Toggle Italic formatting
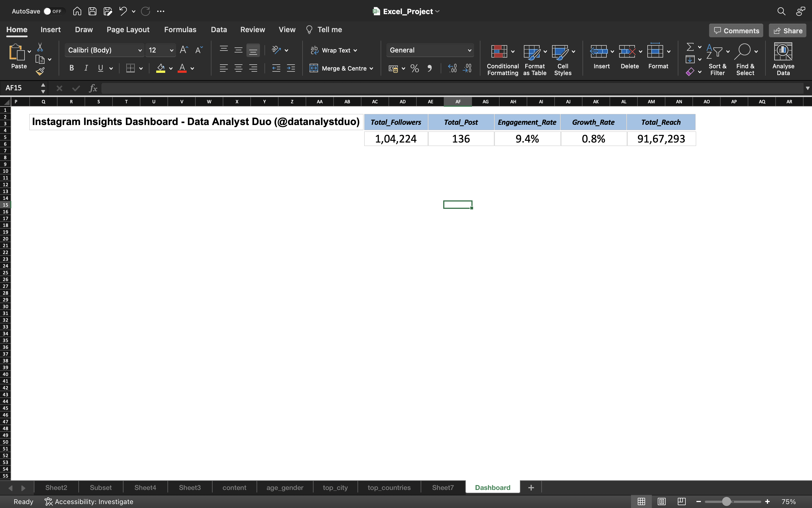This screenshot has width=812, height=508. point(86,68)
